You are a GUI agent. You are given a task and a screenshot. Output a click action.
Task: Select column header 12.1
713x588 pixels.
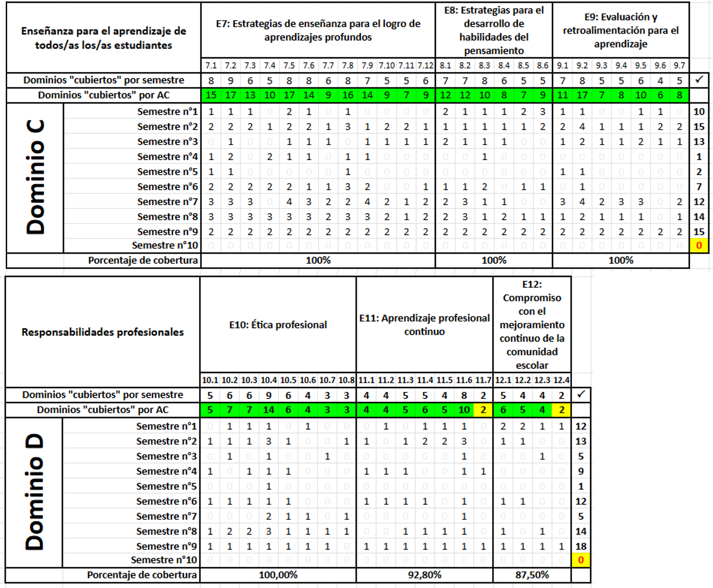point(503,380)
